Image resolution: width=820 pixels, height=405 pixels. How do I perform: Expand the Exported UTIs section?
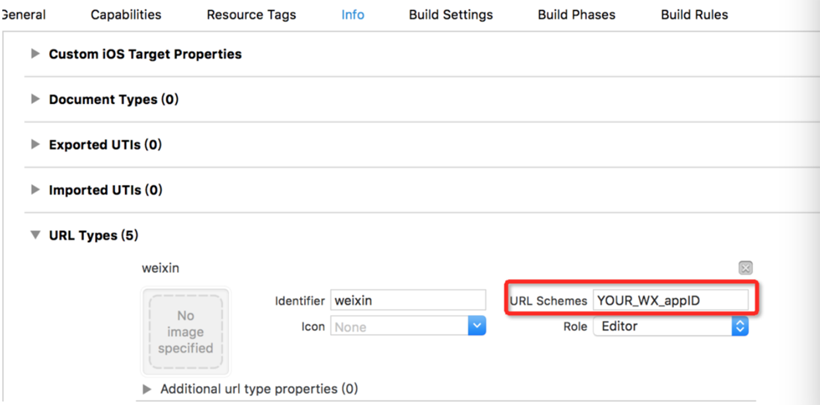coord(36,144)
